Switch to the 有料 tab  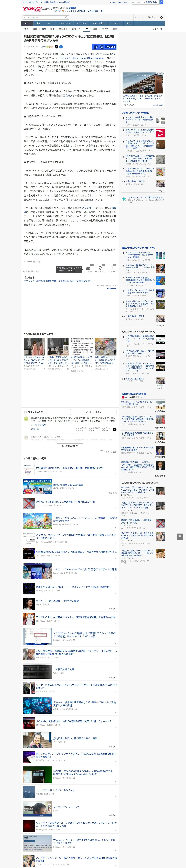(x=128, y=23)
